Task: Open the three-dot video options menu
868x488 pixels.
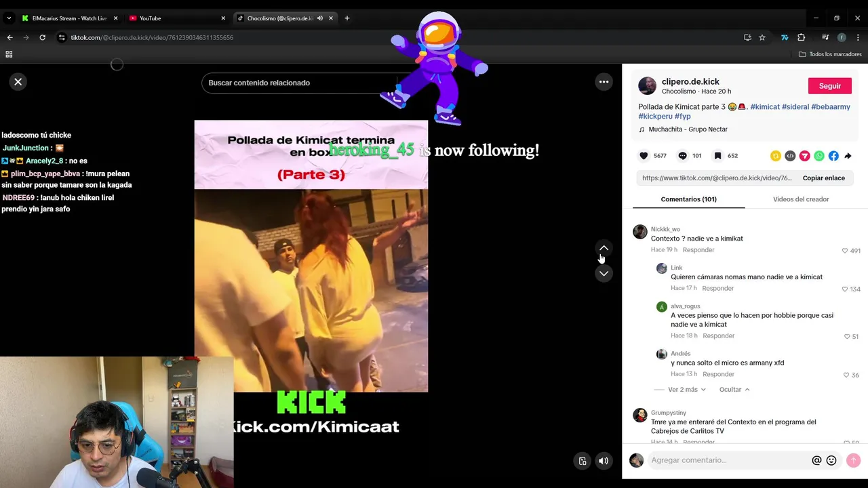Action: coord(604,82)
